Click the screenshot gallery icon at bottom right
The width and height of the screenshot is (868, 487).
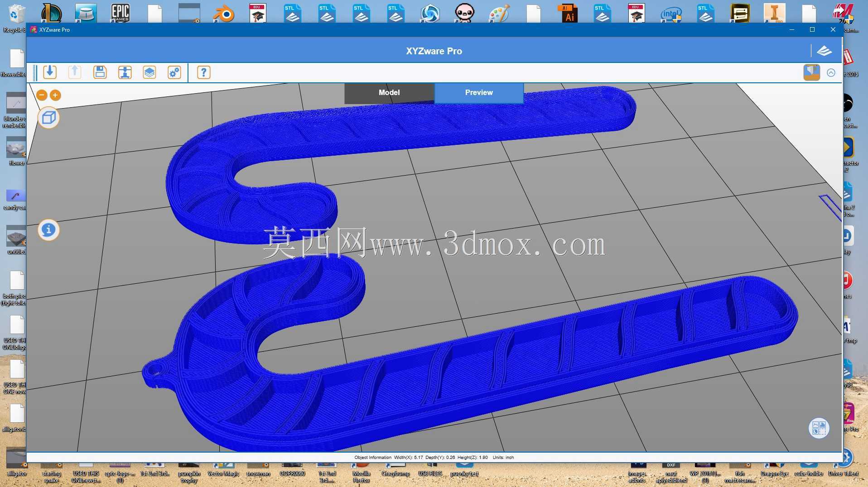click(x=819, y=428)
